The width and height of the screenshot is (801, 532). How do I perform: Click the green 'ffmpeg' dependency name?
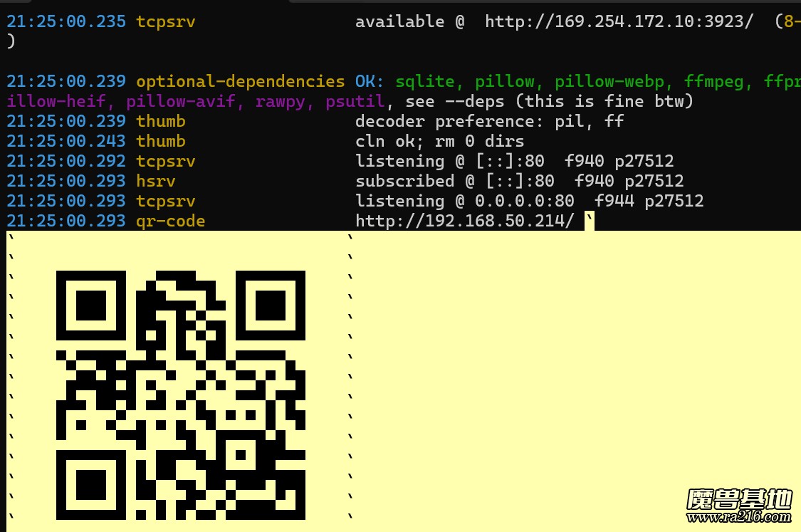[x=713, y=82]
